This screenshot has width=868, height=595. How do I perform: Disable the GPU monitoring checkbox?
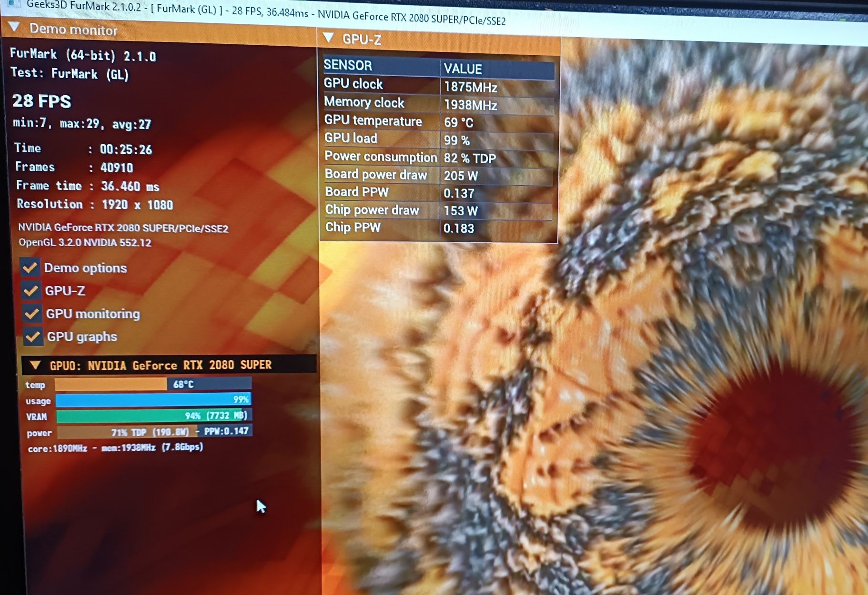click(x=32, y=314)
